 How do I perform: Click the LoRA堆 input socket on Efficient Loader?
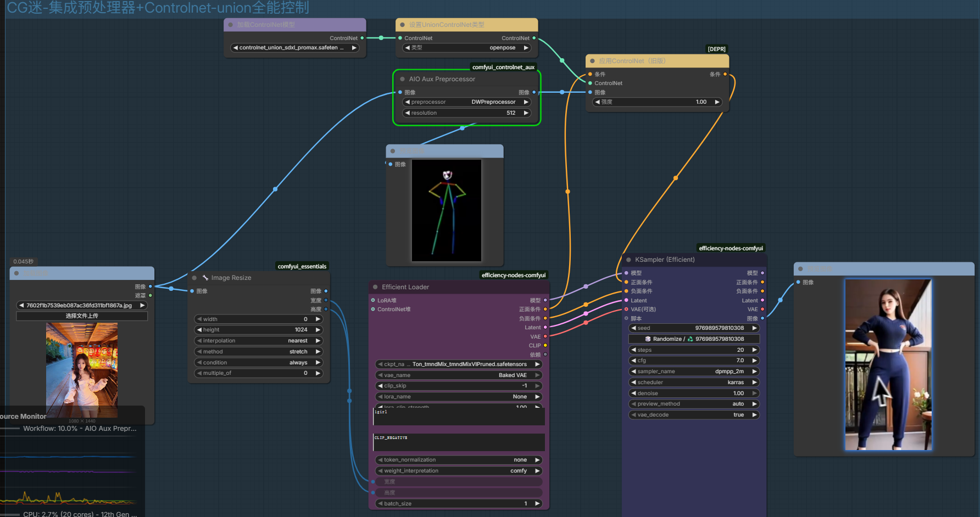pos(373,300)
